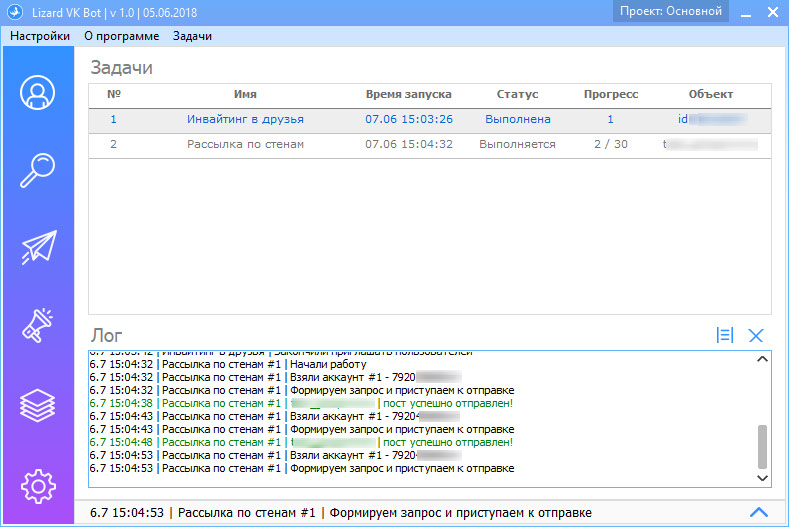The height and width of the screenshot is (527, 789).
Task: Select the Инвайтинг в друзья task row
Action: click(x=245, y=119)
